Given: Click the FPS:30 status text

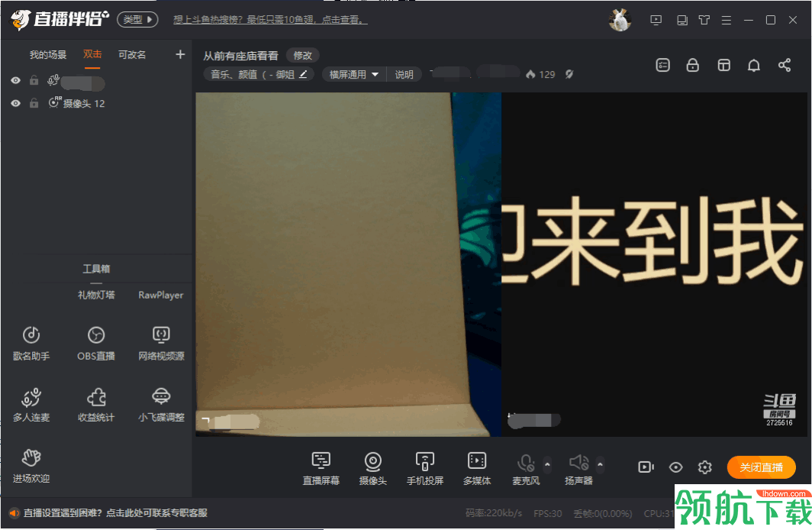Looking at the screenshot, I should [547, 513].
